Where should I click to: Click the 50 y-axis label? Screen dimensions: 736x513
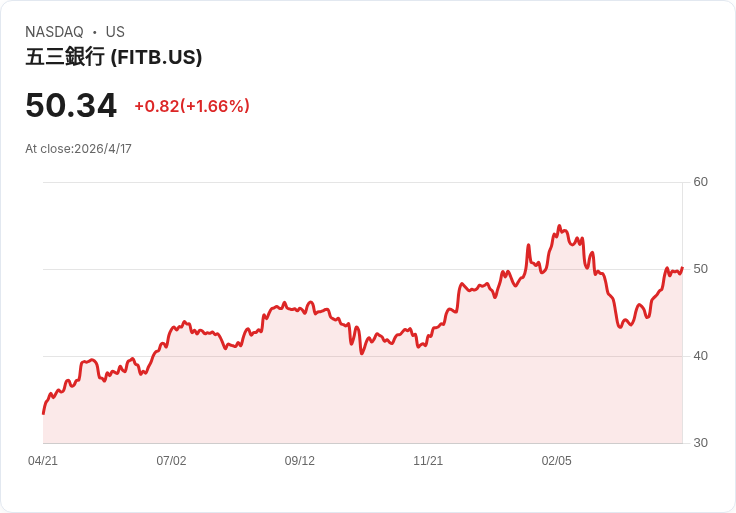click(x=701, y=269)
